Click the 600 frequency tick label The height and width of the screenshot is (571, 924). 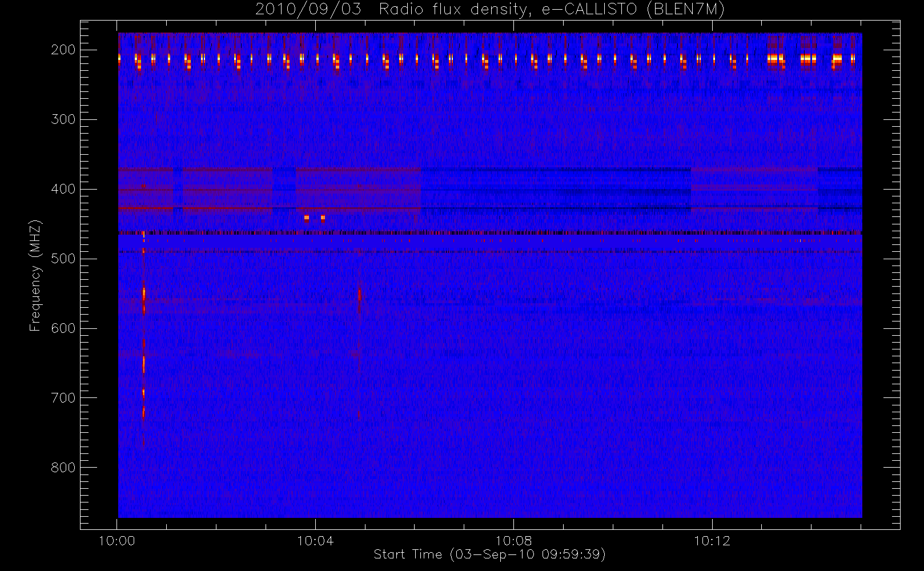[63, 328]
